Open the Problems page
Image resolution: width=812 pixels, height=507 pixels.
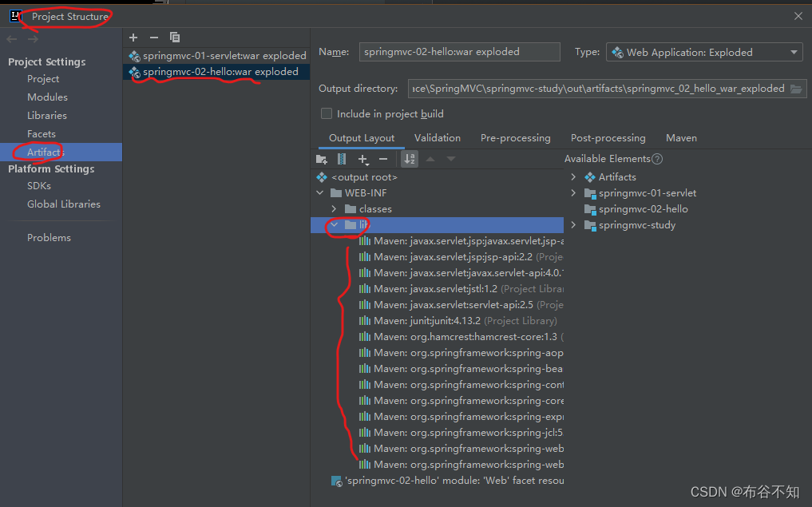point(49,238)
